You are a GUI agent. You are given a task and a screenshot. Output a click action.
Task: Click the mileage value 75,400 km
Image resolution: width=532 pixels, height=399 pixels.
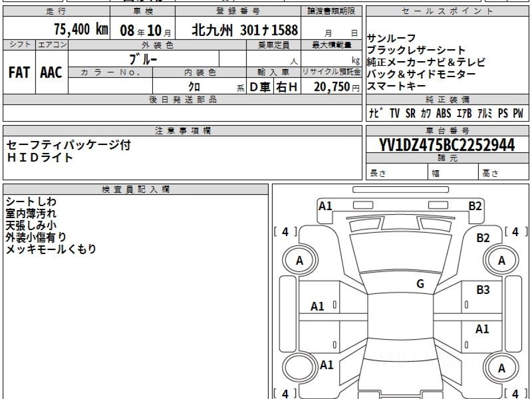[81, 29]
